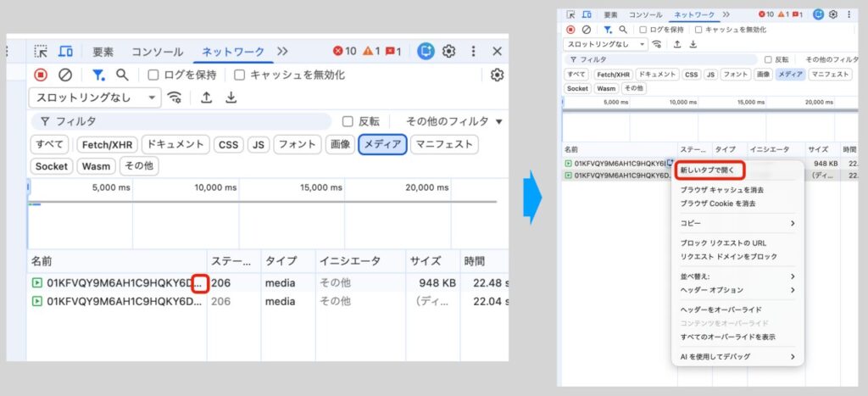Click the clear network log icon in left panel
Screen dimensions: 868x396
click(x=64, y=75)
